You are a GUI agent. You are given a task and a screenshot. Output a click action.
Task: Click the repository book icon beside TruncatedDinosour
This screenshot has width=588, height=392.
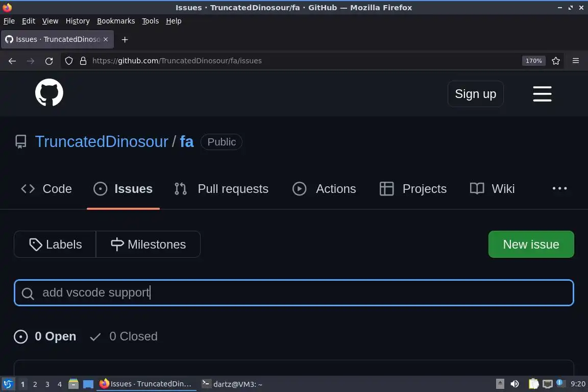tap(20, 142)
